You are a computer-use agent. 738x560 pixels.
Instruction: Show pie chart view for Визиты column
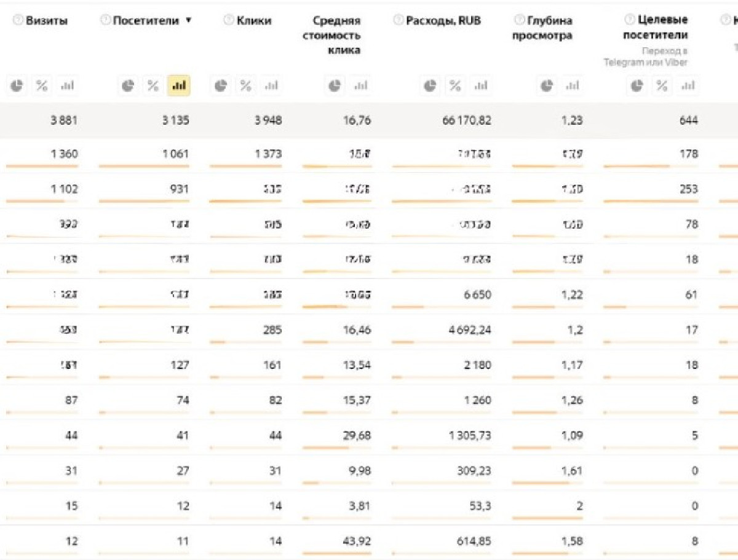pyautogui.click(x=17, y=86)
